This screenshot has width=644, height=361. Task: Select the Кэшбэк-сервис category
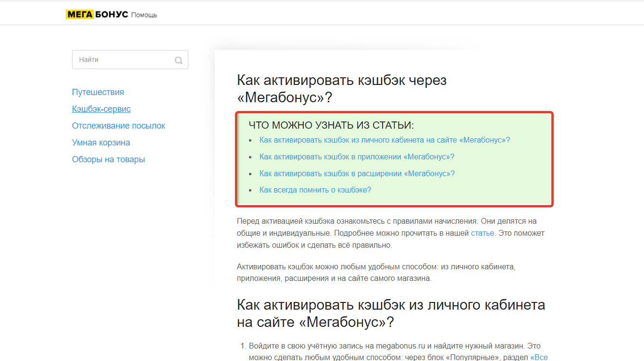click(x=101, y=109)
